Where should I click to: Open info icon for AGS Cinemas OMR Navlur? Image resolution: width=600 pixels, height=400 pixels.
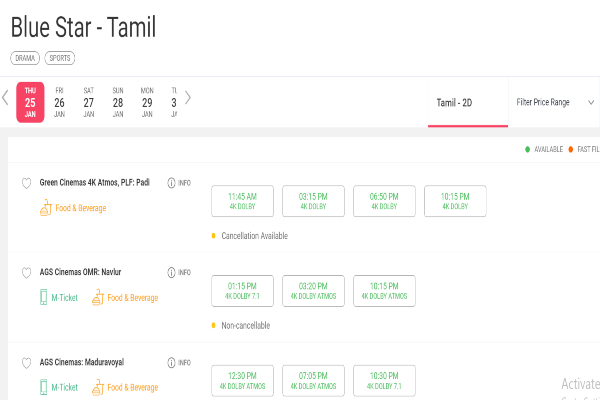[x=171, y=273]
